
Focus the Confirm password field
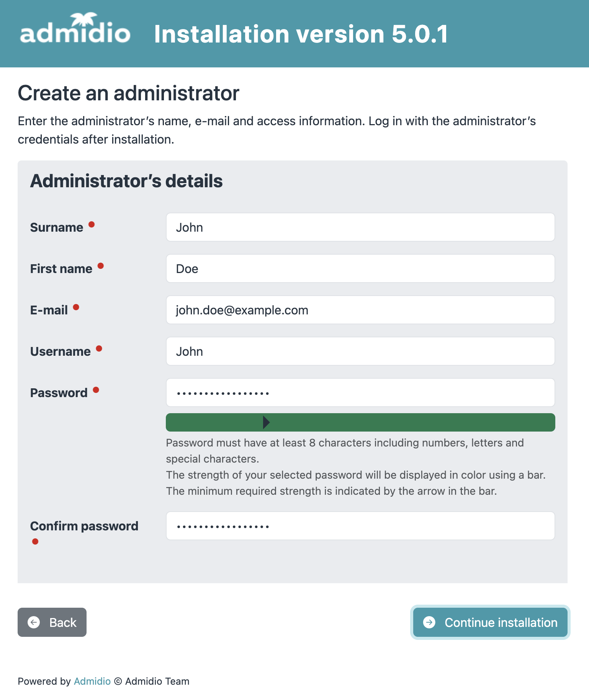pos(360,526)
